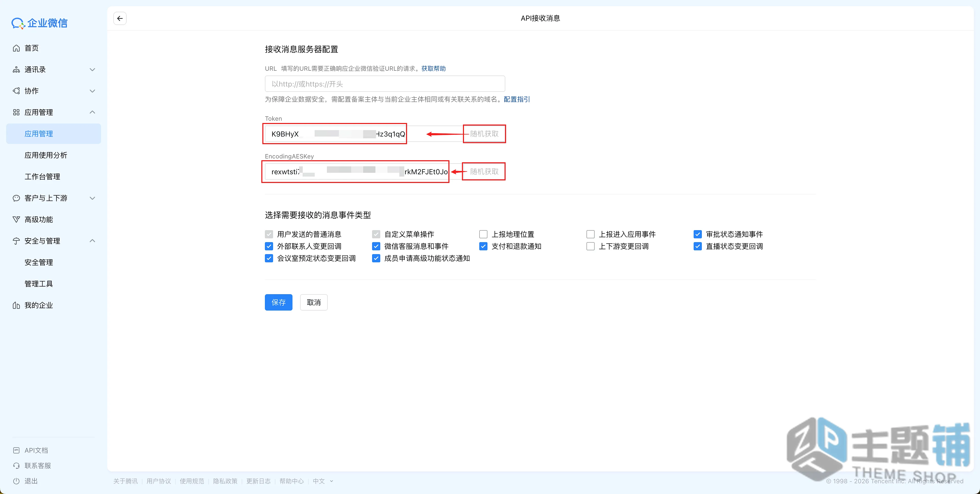The image size is (980, 494).
Task: Select 应用管理 submenu item
Action: pyautogui.click(x=54, y=134)
